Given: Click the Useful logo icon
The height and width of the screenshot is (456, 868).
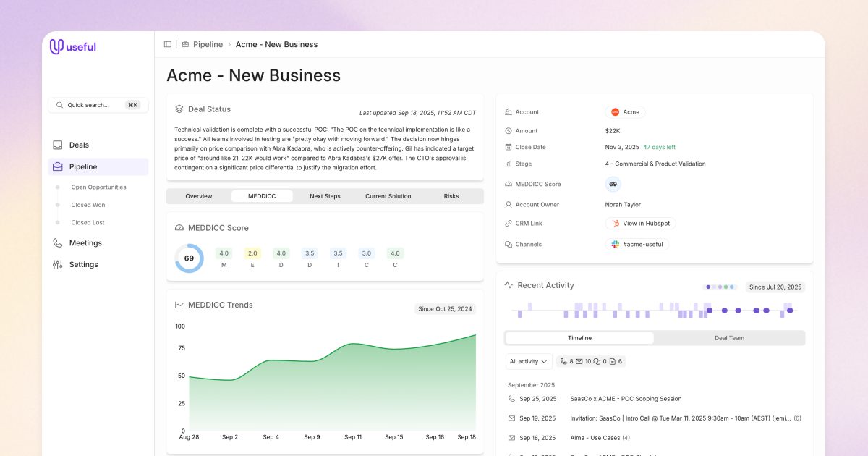Looking at the screenshot, I should coord(56,47).
